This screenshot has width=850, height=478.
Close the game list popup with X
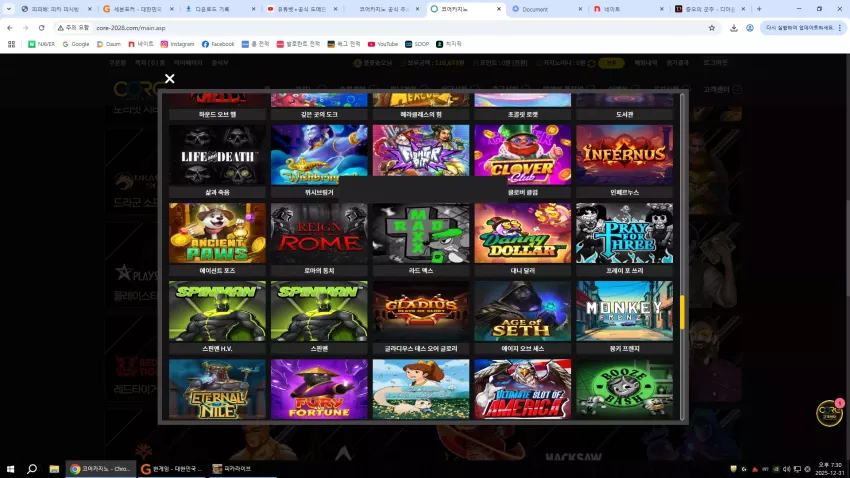pyautogui.click(x=170, y=79)
